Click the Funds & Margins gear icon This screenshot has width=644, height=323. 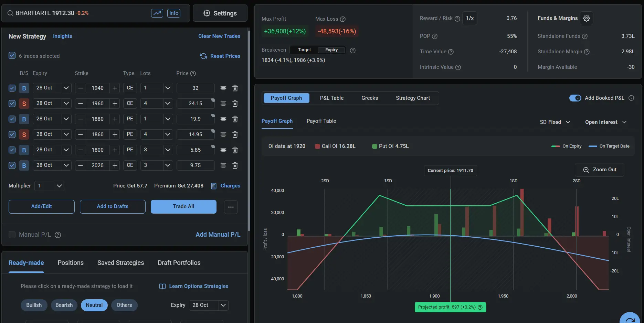[587, 18]
